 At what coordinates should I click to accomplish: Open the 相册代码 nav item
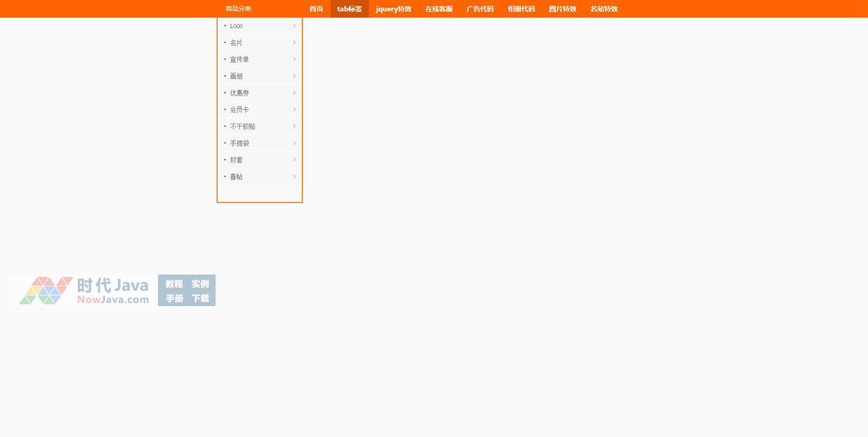[521, 9]
